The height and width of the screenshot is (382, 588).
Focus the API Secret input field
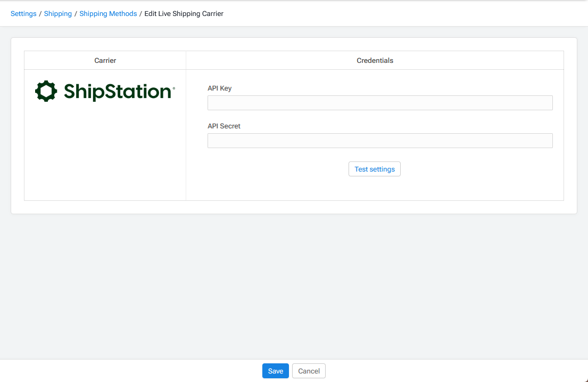380,141
